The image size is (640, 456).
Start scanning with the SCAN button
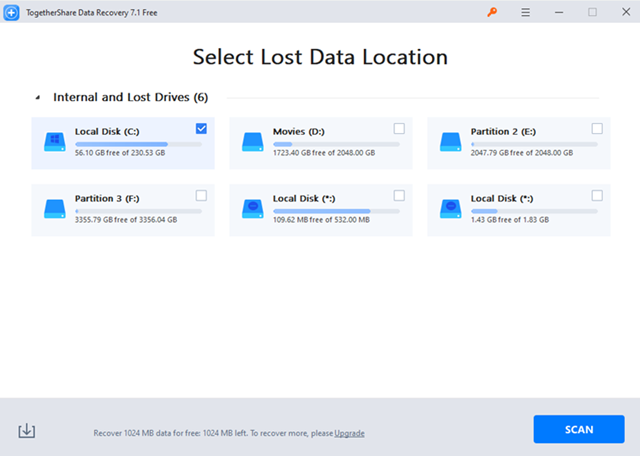(579, 429)
